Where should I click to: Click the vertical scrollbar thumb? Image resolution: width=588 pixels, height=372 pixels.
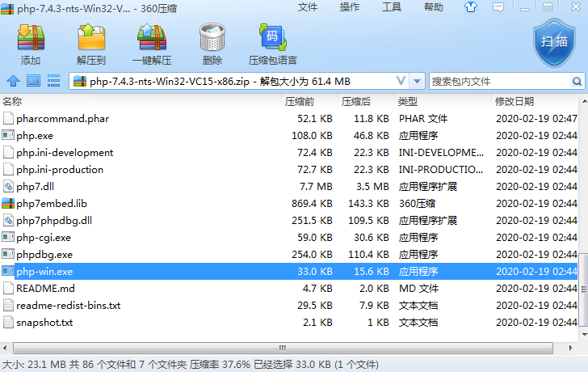(x=583, y=289)
